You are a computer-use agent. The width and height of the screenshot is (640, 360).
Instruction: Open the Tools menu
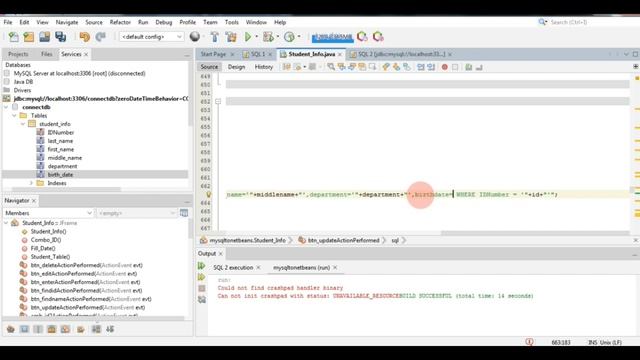pyautogui.click(x=231, y=22)
